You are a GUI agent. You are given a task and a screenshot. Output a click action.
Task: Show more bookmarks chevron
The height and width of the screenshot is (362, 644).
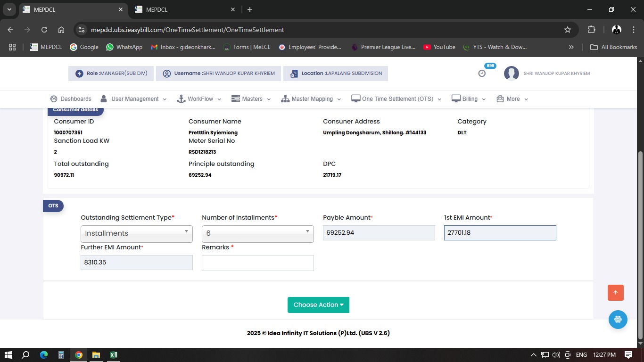click(x=571, y=47)
